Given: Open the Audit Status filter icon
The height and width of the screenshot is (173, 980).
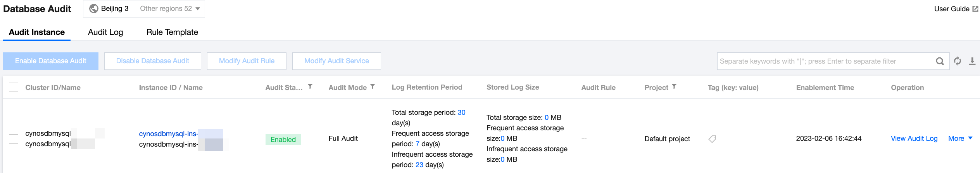Looking at the screenshot, I should (x=310, y=86).
